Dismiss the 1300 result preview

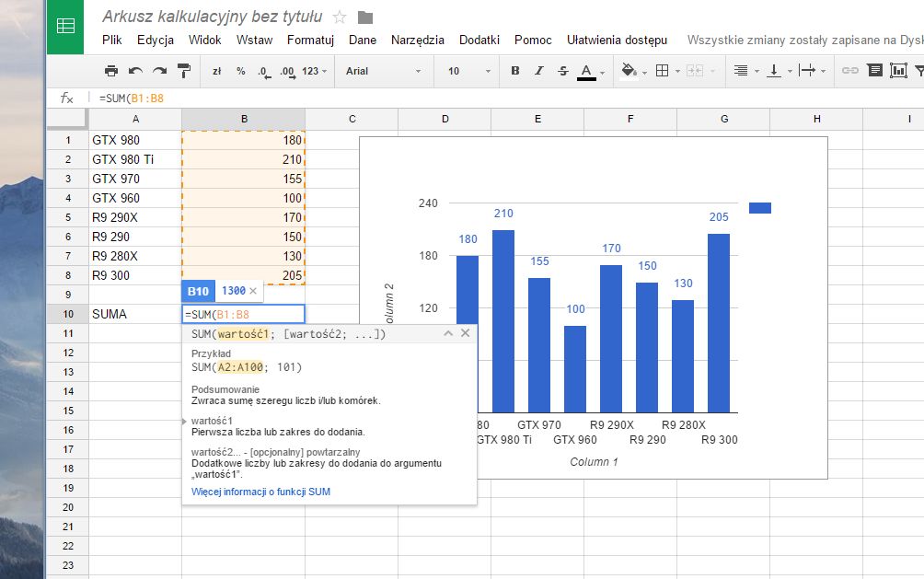253,291
